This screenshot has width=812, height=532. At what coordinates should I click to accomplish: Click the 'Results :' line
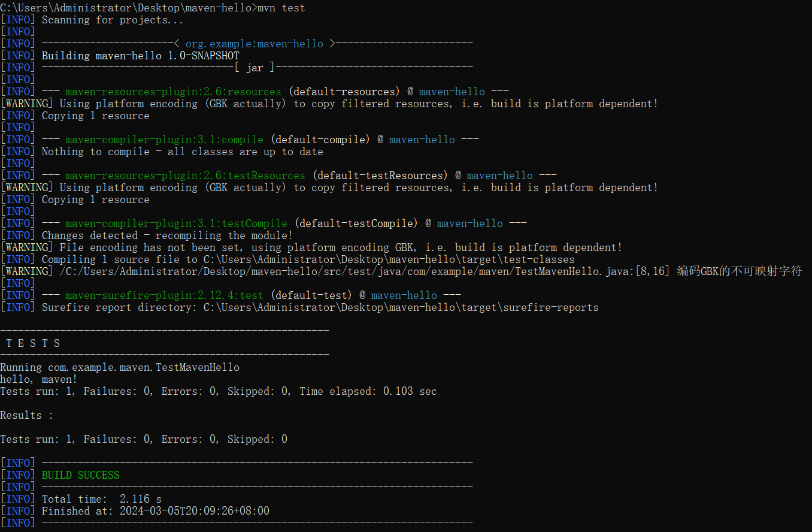[x=27, y=415]
